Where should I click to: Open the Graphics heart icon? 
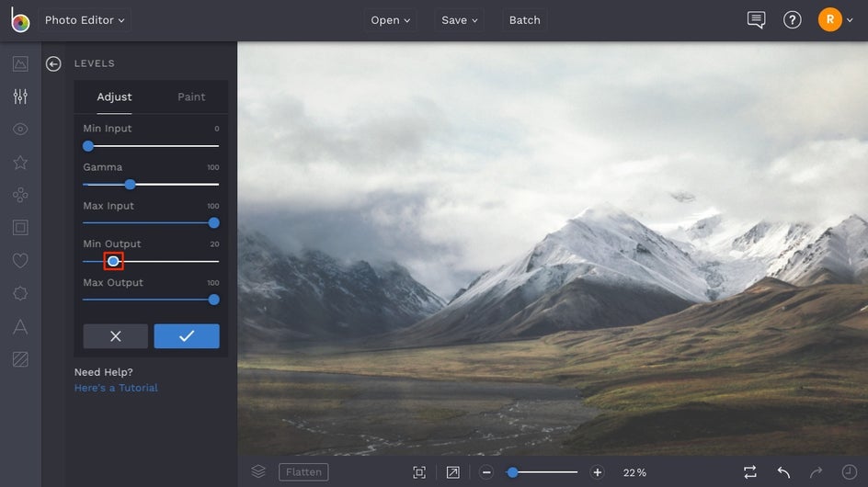pyautogui.click(x=20, y=261)
